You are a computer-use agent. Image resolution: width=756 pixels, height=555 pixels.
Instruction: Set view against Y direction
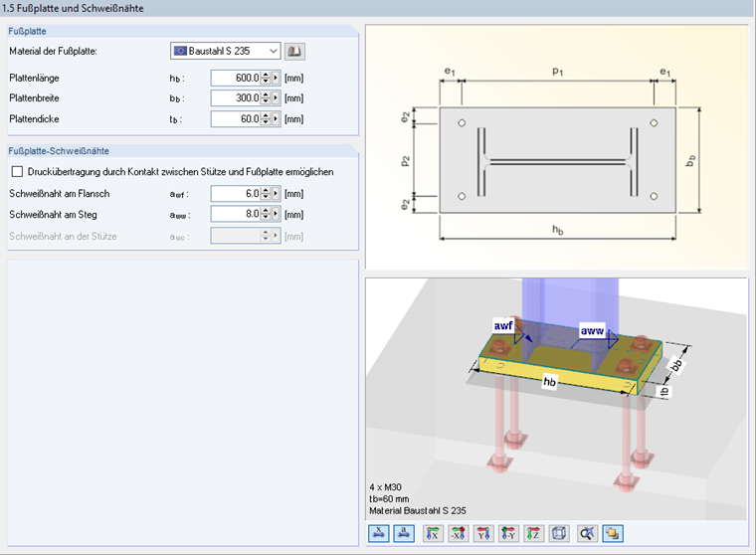(x=508, y=534)
